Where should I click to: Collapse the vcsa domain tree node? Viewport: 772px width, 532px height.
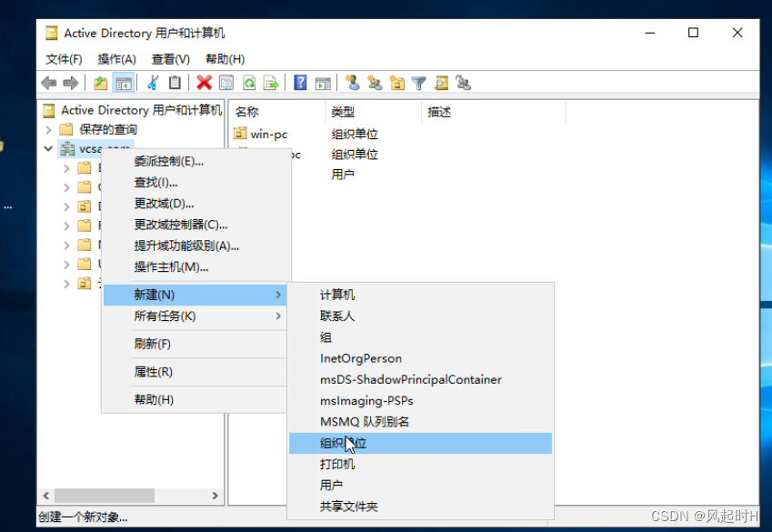(x=48, y=148)
